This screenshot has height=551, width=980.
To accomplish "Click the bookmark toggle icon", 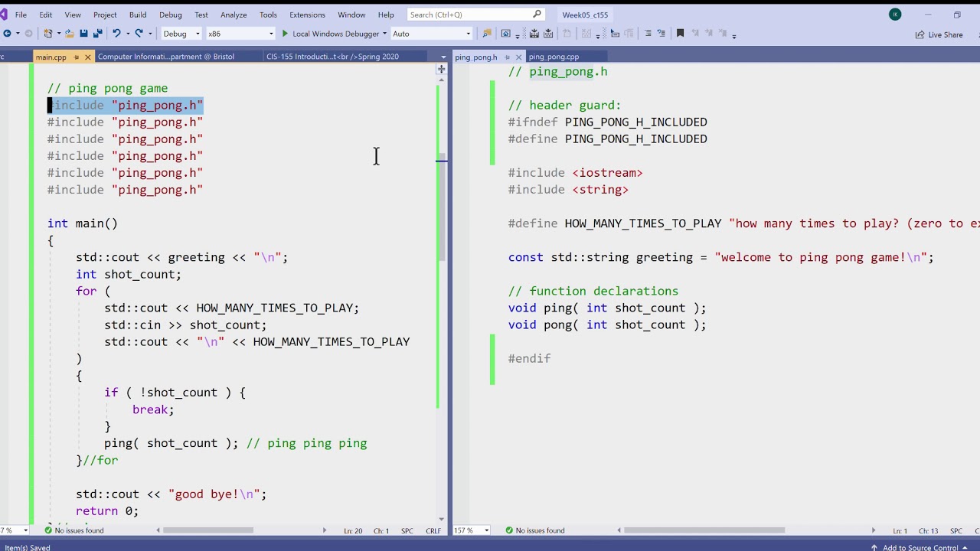I will [x=680, y=34].
